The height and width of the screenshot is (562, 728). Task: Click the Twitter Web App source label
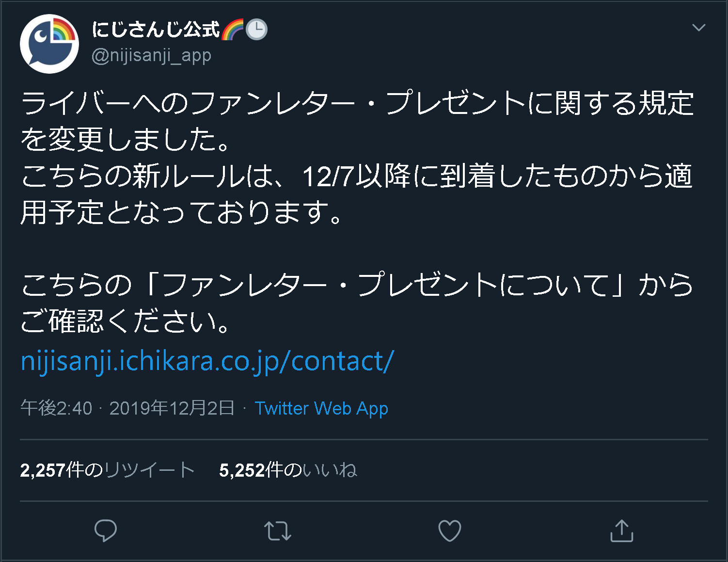pos(321,408)
